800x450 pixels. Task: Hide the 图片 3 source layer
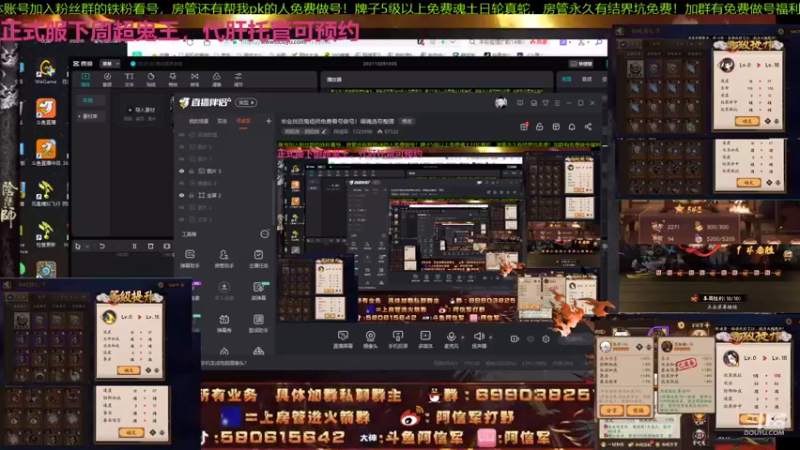tap(182, 171)
